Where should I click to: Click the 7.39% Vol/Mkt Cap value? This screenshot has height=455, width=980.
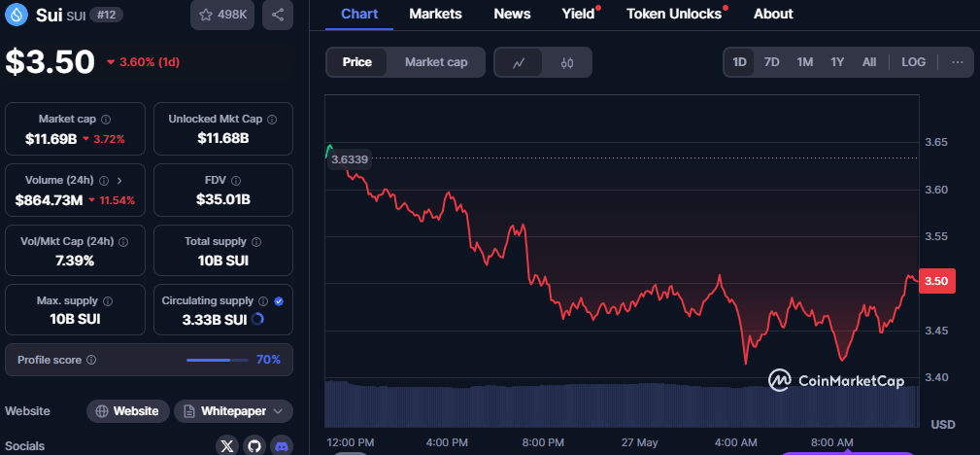(x=75, y=261)
